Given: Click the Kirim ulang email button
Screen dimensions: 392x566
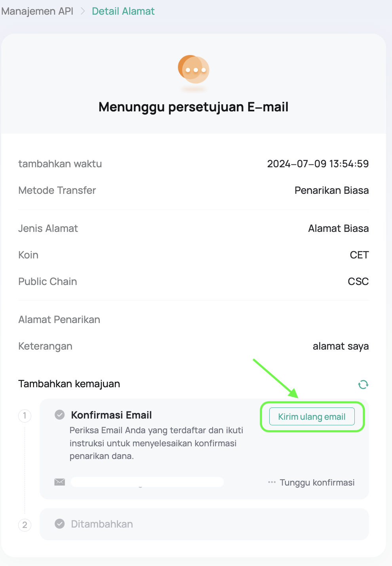Looking at the screenshot, I should (x=312, y=417).
